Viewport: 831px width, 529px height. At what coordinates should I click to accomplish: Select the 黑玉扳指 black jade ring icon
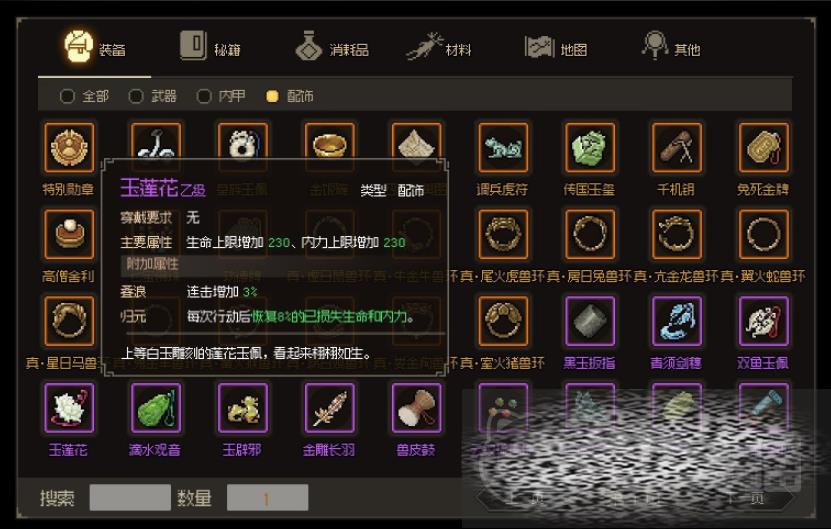click(x=590, y=321)
